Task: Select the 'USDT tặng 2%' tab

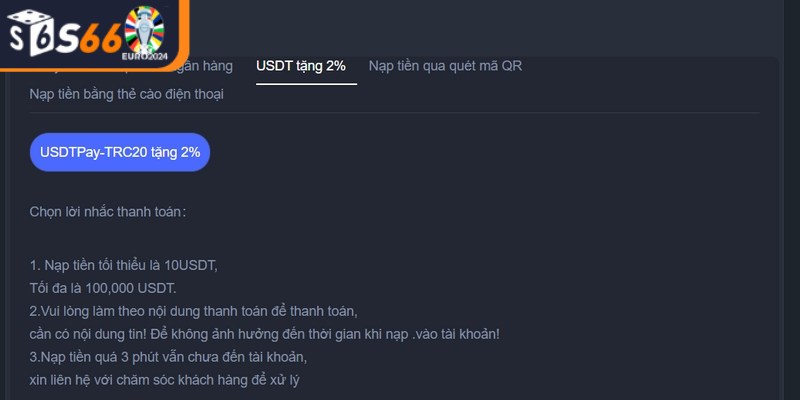Action: pos(301,66)
